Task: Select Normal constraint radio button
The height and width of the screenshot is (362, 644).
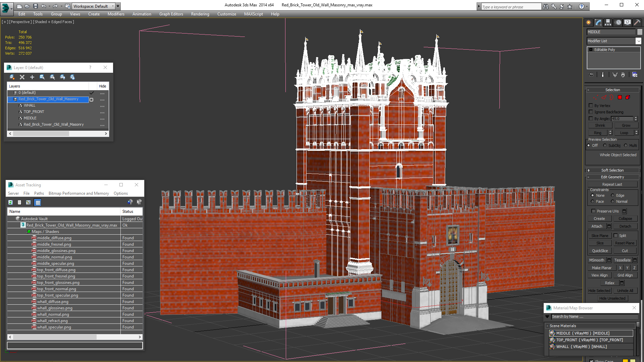Action: point(612,201)
